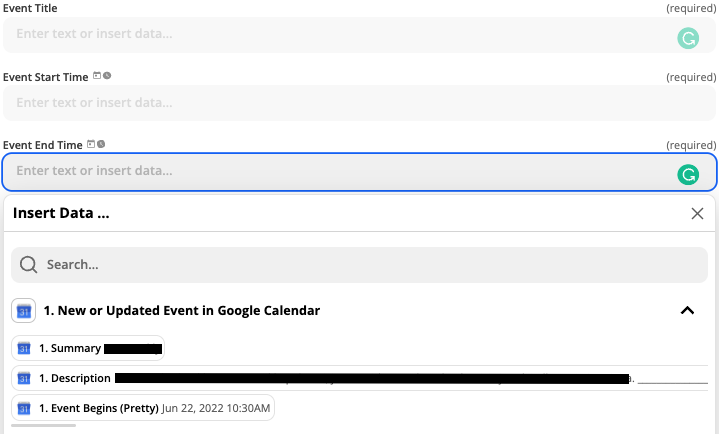The image size is (719, 434).
Task: Click calendar icon beside Event Start Time label
Action: click(x=97, y=76)
